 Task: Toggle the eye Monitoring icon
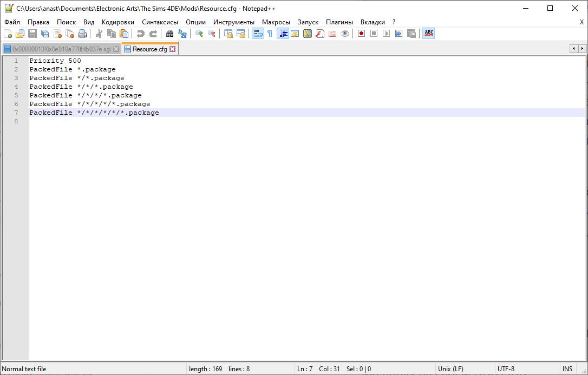[345, 34]
